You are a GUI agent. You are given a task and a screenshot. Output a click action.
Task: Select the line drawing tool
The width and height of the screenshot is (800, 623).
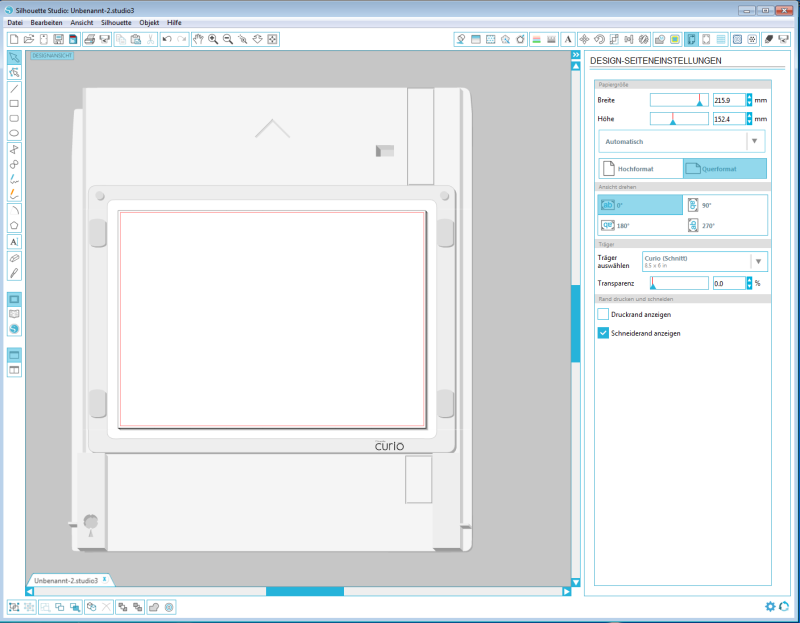(14, 89)
